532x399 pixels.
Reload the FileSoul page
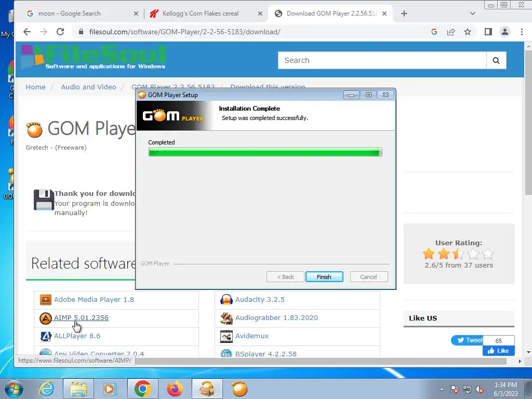point(60,32)
